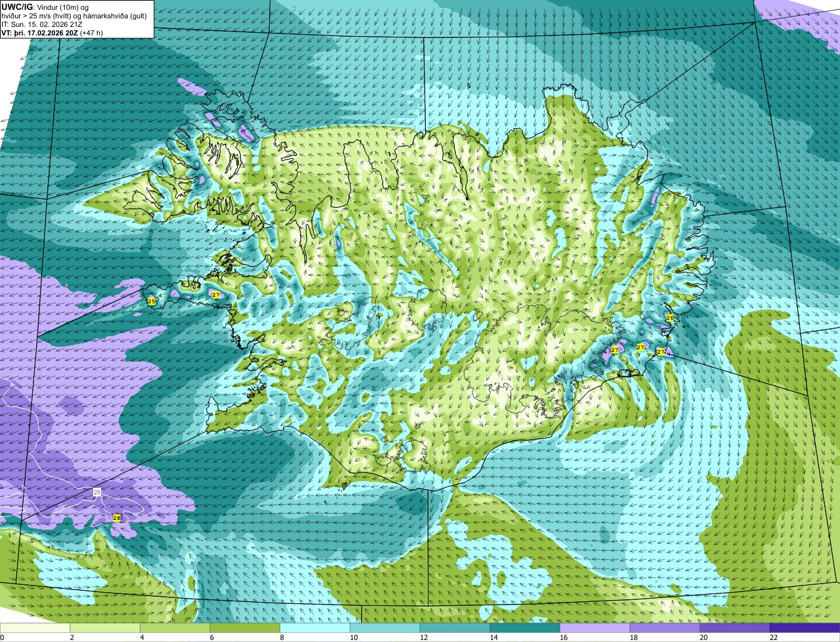Click the legend tick label 6

[212, 637]
